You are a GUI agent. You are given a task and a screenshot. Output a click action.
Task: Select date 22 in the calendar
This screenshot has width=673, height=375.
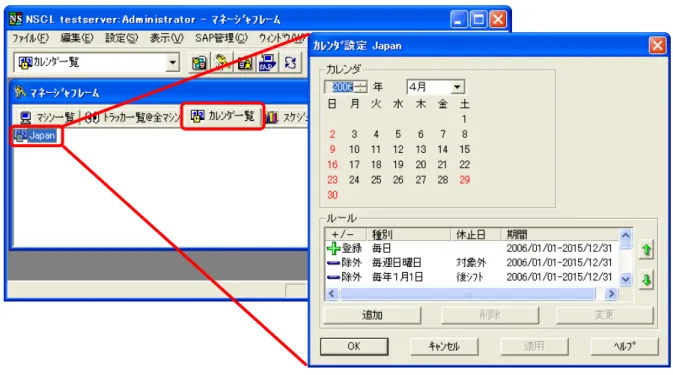464,165
